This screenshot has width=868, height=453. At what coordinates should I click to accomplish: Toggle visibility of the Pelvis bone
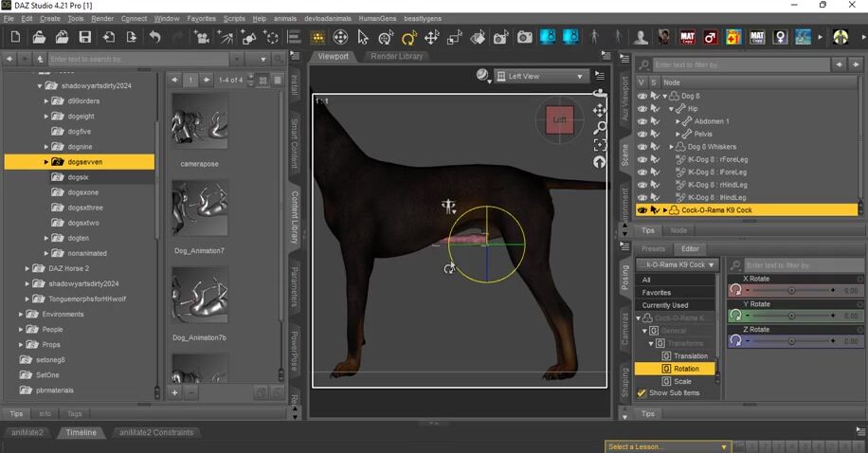click(x=642, y=134)
